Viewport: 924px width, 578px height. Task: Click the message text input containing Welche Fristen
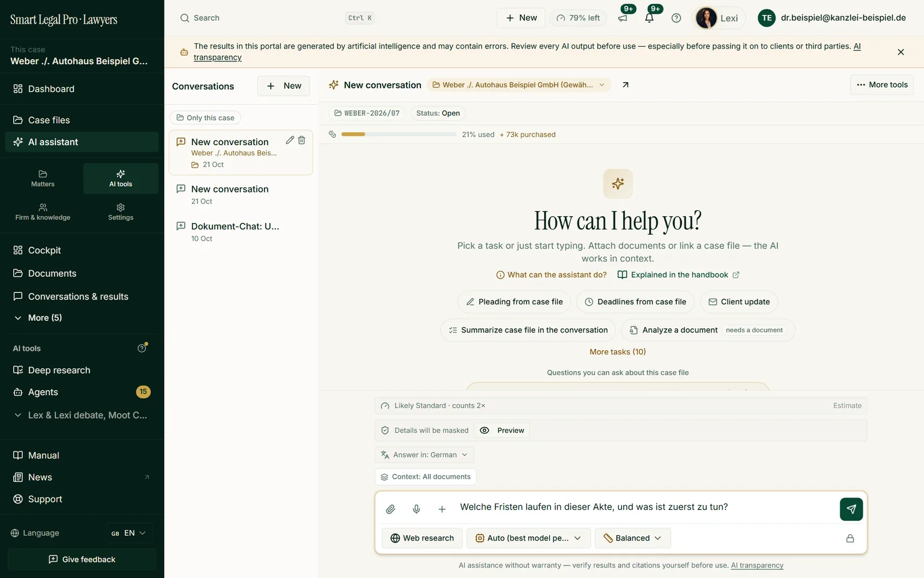[646, 507]
